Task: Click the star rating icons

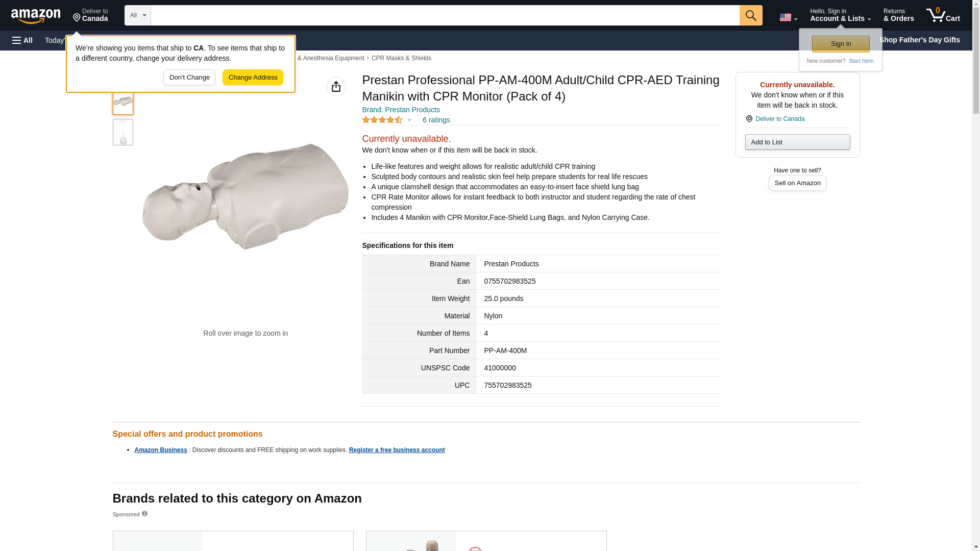Action: pos(382,120)
